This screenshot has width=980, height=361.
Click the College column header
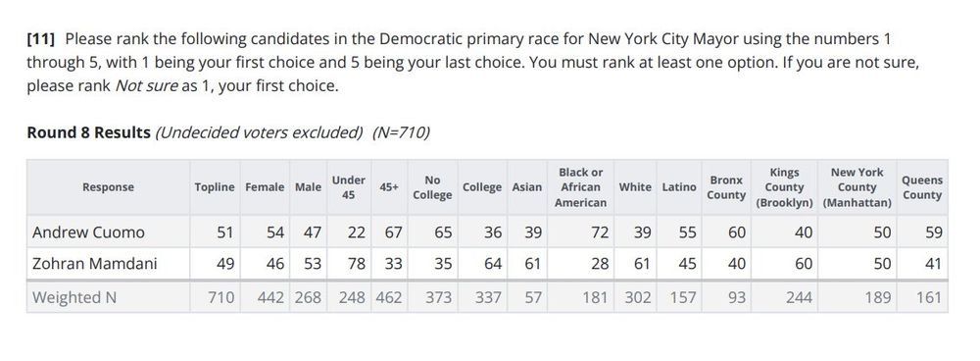482,187
